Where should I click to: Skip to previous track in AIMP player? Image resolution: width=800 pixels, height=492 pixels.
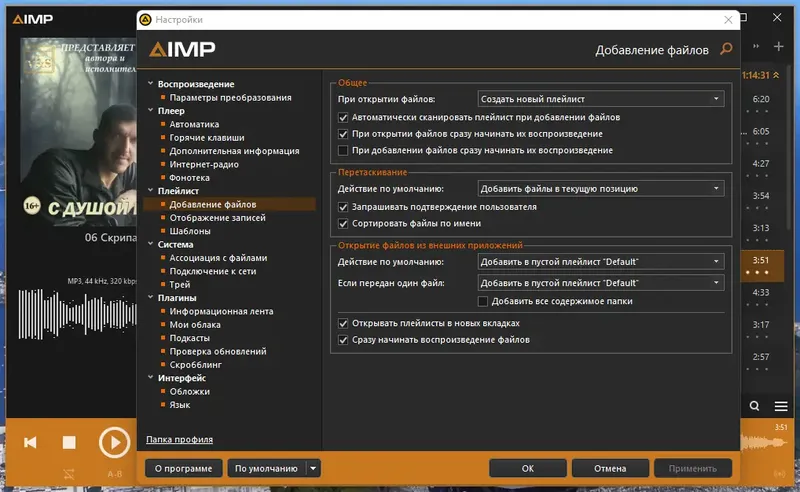coord(30,442)
